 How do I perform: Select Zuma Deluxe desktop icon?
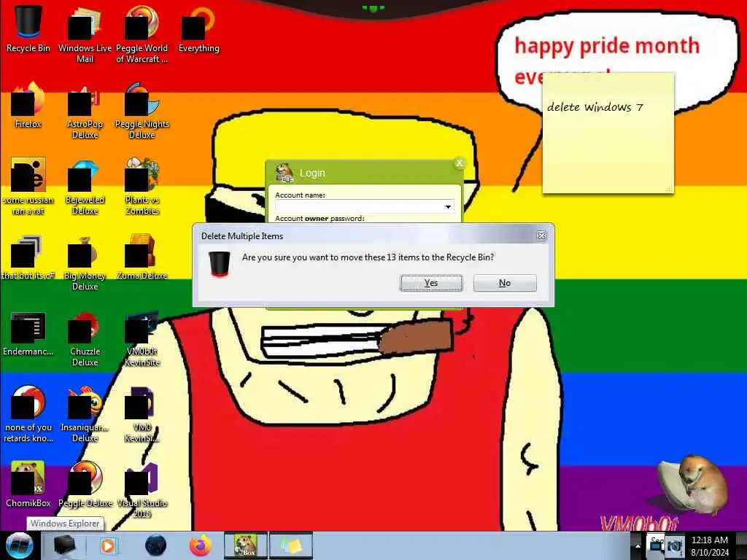coord(142,257)
